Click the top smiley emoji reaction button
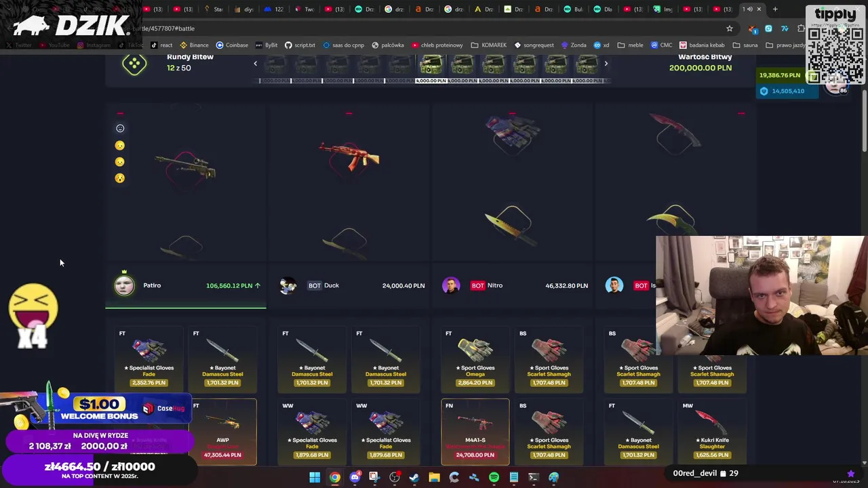The height and width of the screenshot is (488, 868). pyautogui.click(x=120, y=128)
